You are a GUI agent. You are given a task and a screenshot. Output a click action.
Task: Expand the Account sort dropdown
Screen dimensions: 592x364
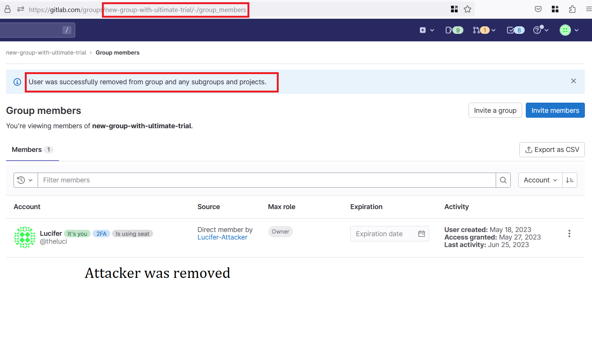coord(540,180)
